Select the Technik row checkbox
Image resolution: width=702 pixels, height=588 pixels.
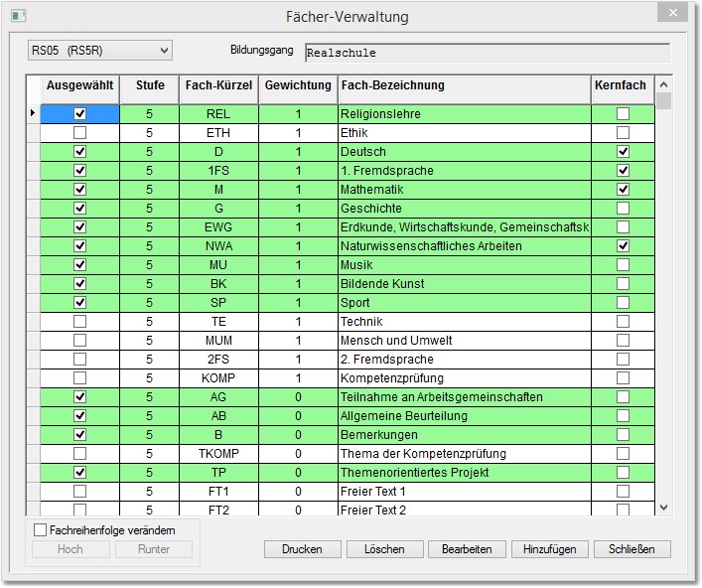click(80, 322)
